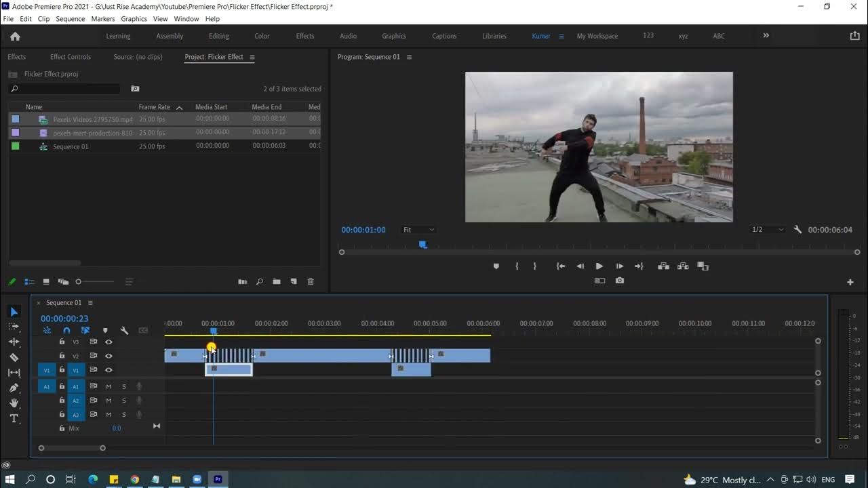Open timeline display settings wrench
Image resolution: width=868 pixels, height=488 pixels.
click(x=124, y=331)
